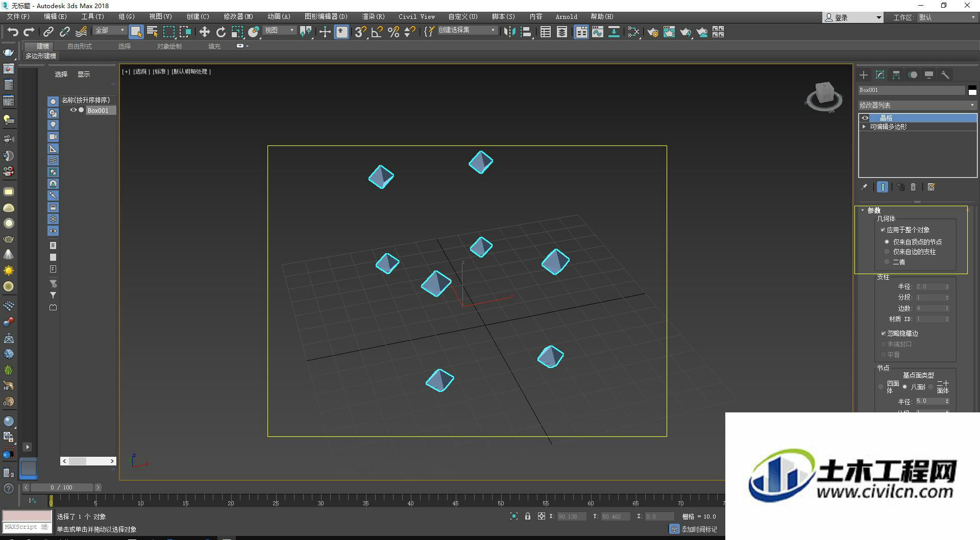Select 二者 radio option
980x540 pixels.
(887, 262)
